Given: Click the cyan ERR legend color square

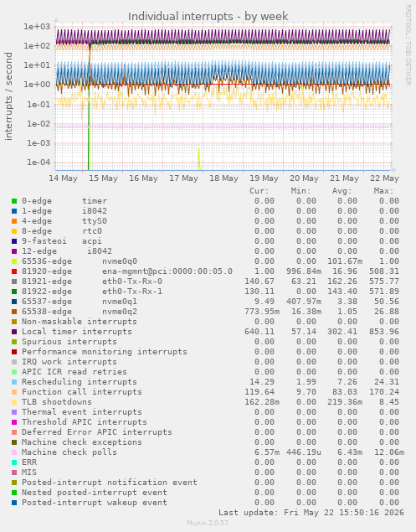Looking at the screenshot, I should 14,462.
